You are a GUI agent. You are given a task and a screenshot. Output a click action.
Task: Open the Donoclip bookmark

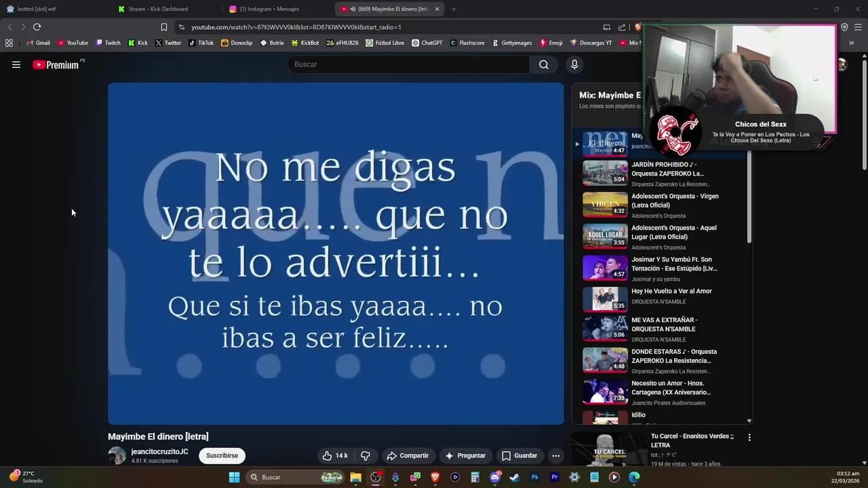pyautogui.click(x=237, y=43)
